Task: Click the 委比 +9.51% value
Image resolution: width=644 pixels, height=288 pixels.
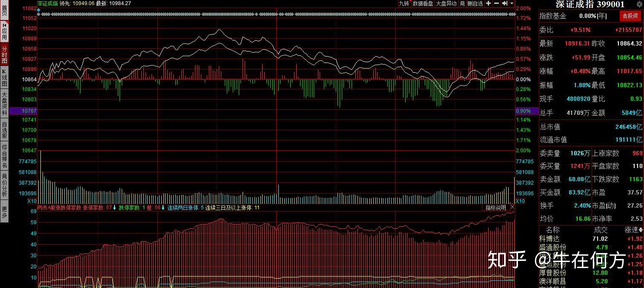Action: [581, 30]
